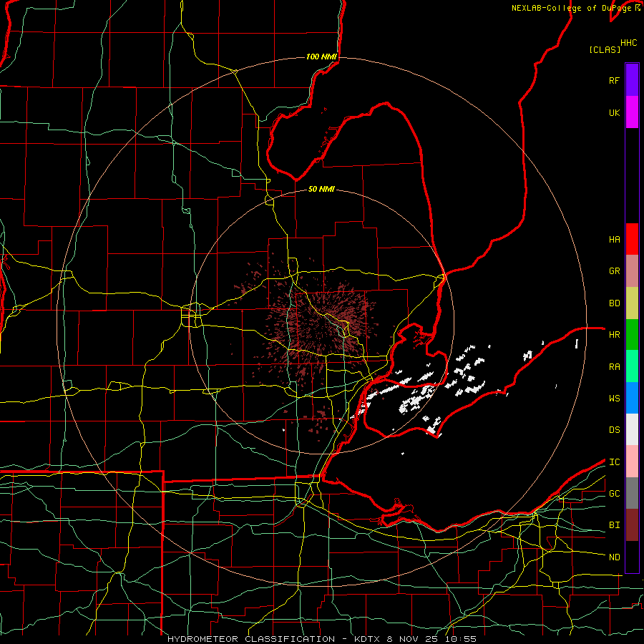
Task: Click the 8 NOV 25 date text
Action: click(412, 639)
